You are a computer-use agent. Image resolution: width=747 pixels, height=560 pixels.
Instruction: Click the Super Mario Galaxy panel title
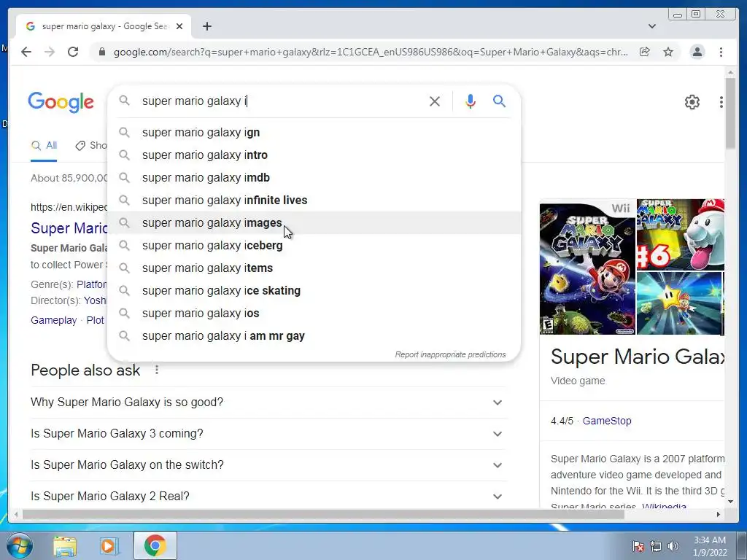638,357
